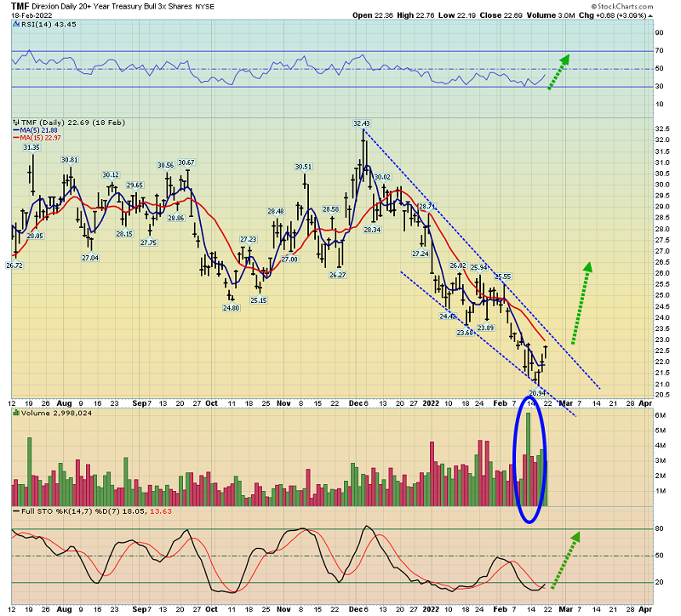This screenshot has width=681, height=616.
Task: Click the red '13.63' stochastic %D value
Action: pos(161,511)
